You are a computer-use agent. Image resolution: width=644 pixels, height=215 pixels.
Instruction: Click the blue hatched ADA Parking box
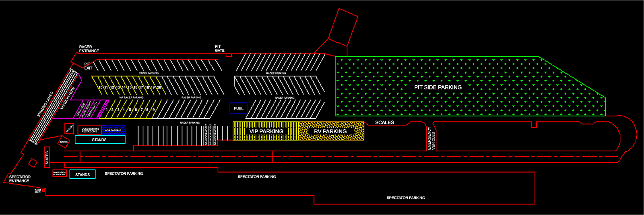pos(113,130)
